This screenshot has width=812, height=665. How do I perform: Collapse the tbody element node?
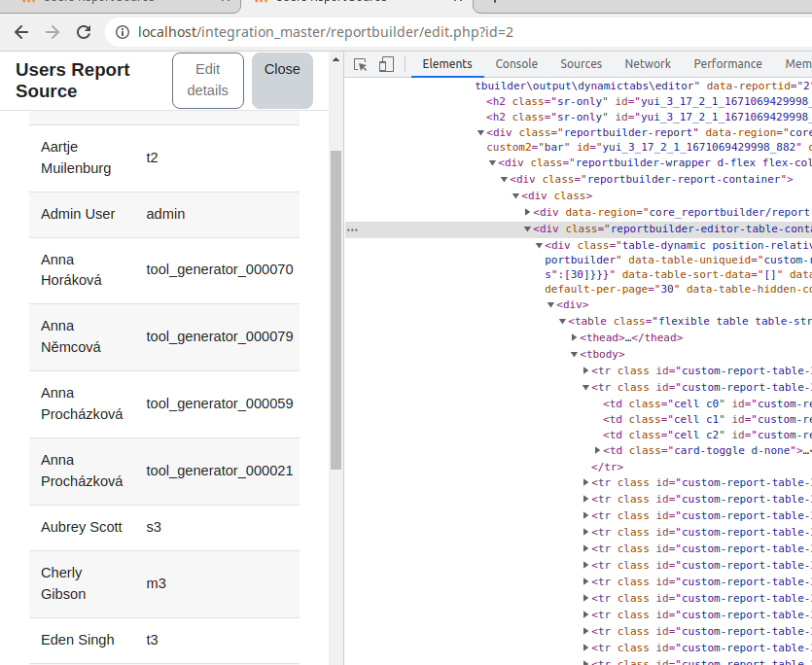coord(574,355)
